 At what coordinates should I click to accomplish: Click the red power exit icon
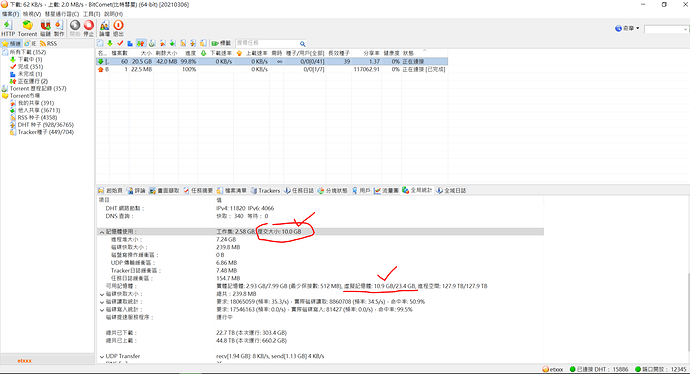pyautogui.click(x=118, y=28)
